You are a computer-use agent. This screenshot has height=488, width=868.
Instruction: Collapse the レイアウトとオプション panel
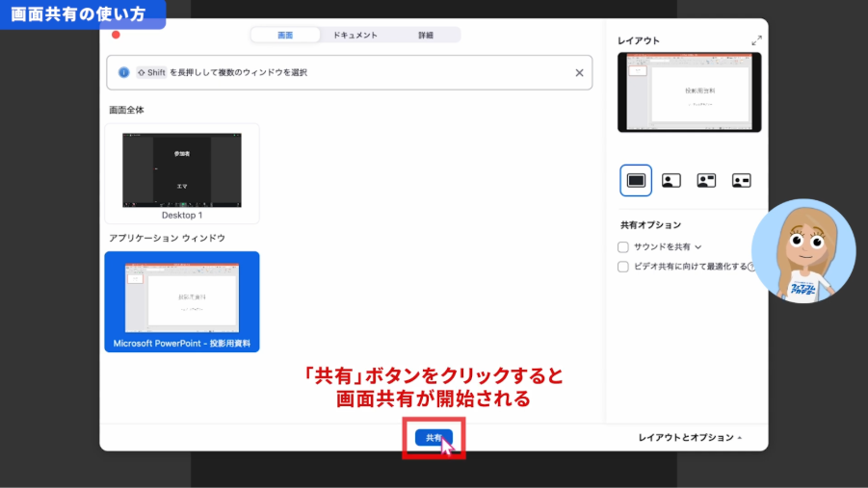click(x=690, y=437)
